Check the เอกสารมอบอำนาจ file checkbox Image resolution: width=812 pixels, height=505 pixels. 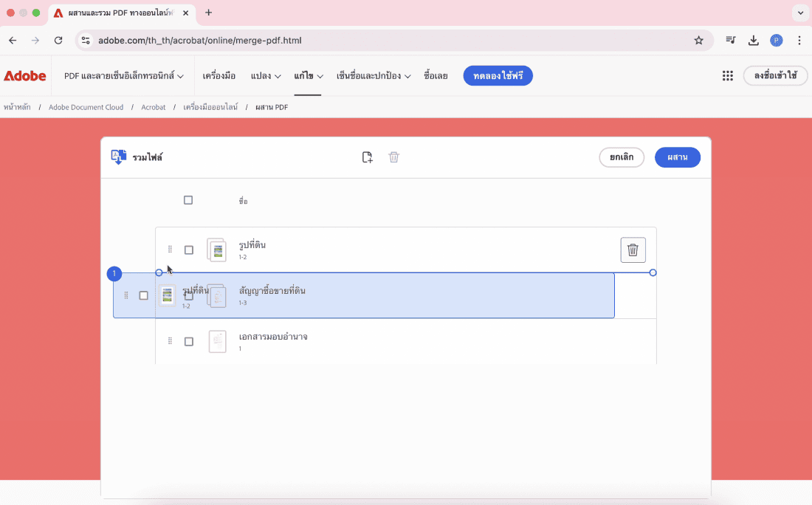pyautogui.click(x=189, y=342)
